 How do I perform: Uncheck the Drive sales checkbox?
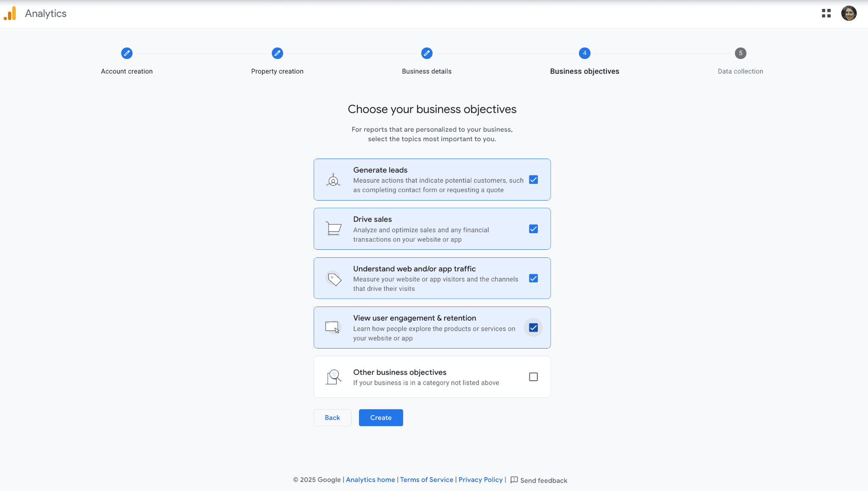point(534,229)
